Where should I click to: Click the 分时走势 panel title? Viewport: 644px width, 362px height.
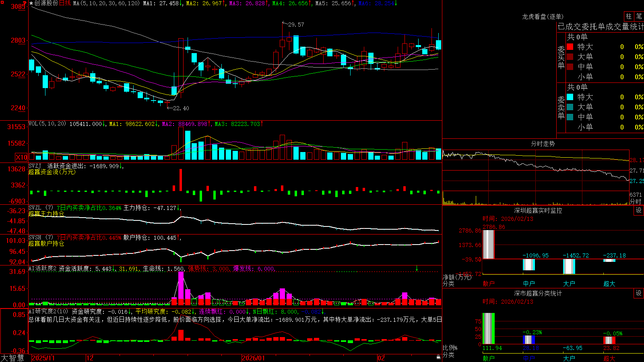pos(543,144)
